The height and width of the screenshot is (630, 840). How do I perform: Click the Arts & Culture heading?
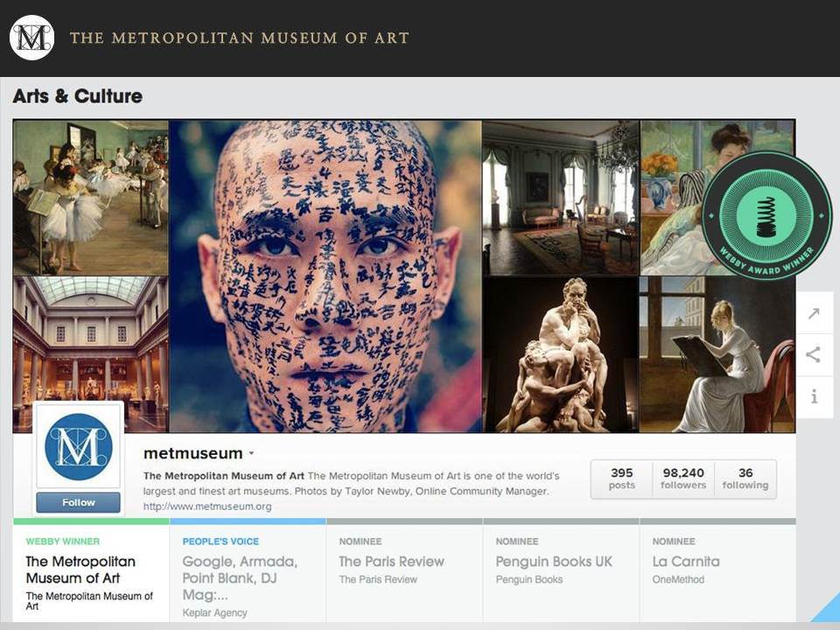(x=78, y=96)
